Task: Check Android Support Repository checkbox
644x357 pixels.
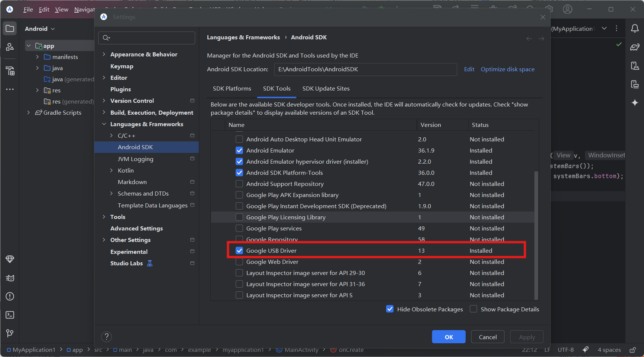Action: coord(239,184)
